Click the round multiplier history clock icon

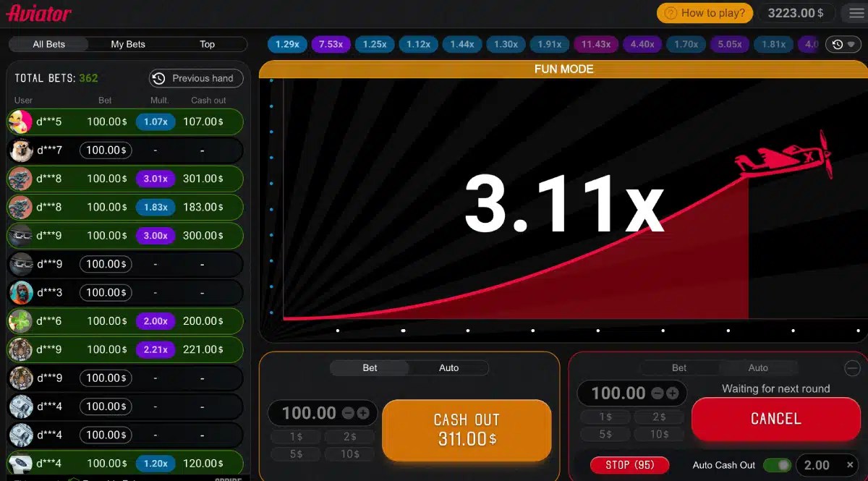pyautogui.click(x=835, y=44)
